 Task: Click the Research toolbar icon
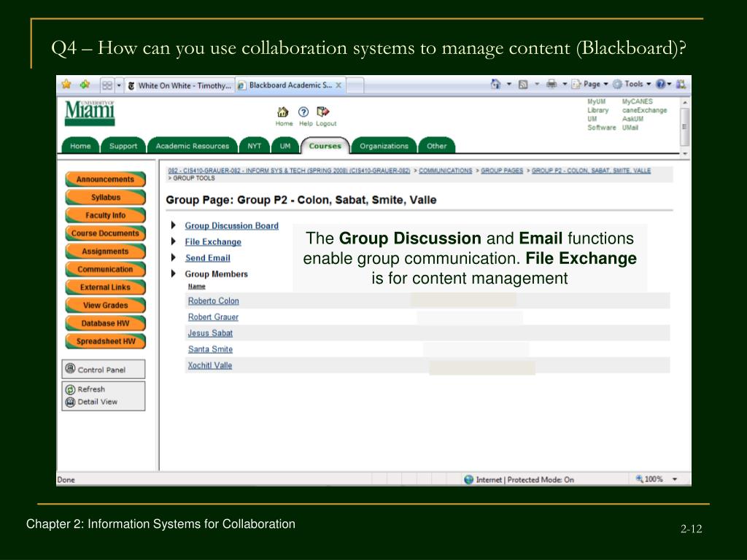681,85
